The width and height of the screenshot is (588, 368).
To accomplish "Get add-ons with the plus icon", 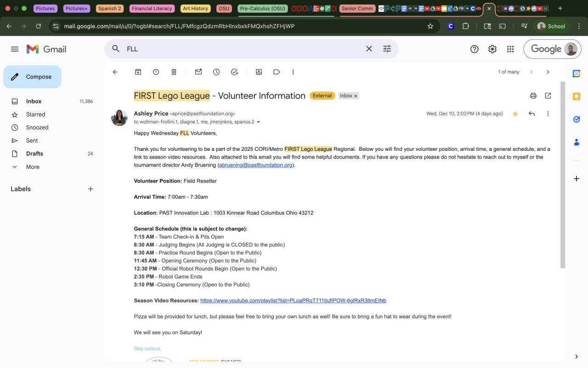I will [577, 178].
